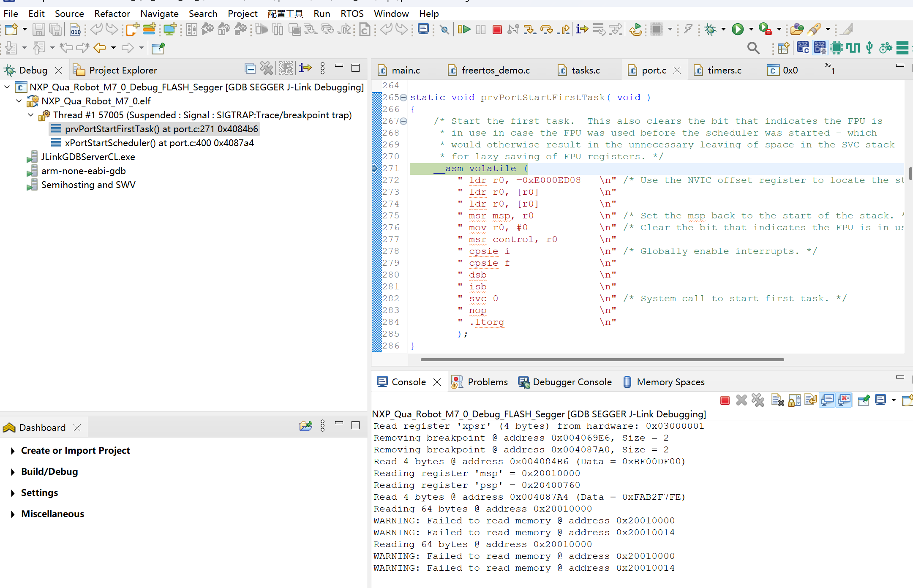This screenshot has height=588, width=913.
Task: Collapse the NXP_Qua_Robot_M7_0.elf tree node
Action: [19, 101]
